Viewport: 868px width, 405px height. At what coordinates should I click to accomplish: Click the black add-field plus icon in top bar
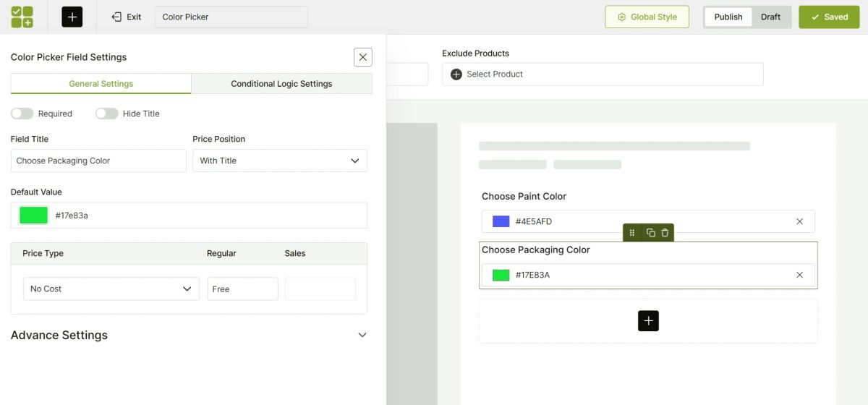[72, 17]
